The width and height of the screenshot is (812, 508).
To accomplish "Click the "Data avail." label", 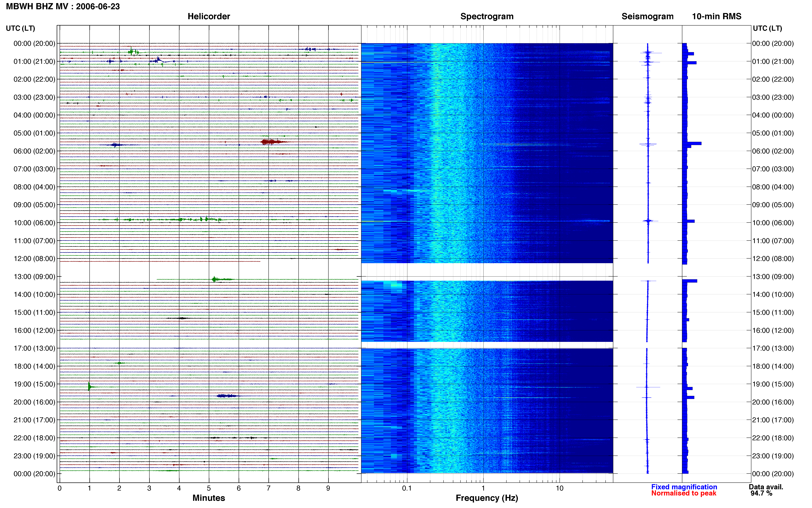I will point(766,487).
